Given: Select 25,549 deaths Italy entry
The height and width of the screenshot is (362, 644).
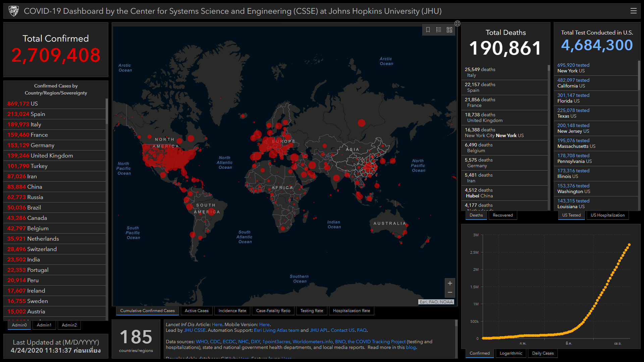Looking at the screenshot, I should (x=504, y=72).
